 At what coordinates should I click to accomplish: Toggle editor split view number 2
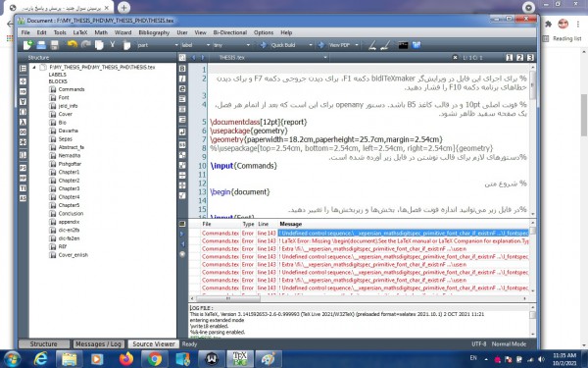pos(519,58)
